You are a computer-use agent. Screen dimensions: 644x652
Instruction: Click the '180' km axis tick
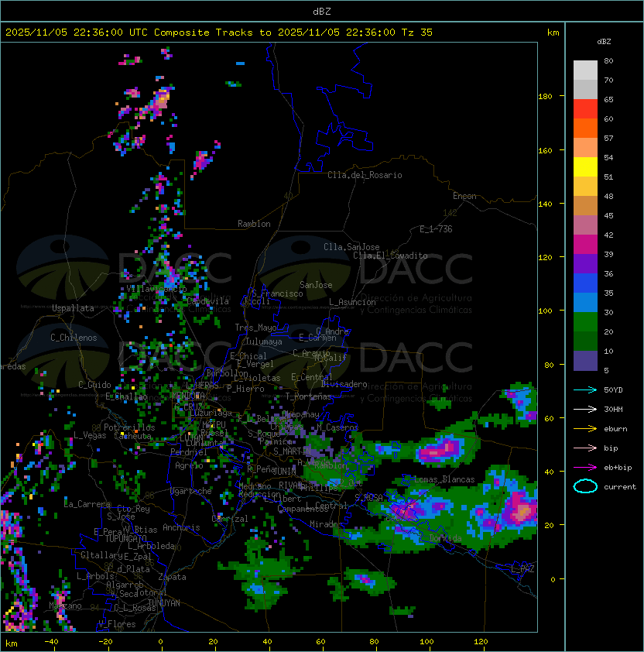coord(545,97)
